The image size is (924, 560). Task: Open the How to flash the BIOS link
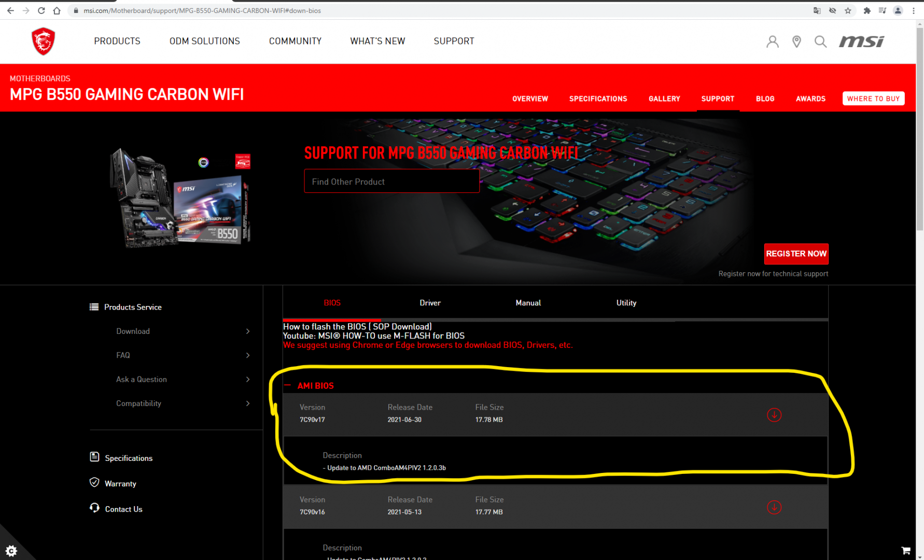coord(357,327)
